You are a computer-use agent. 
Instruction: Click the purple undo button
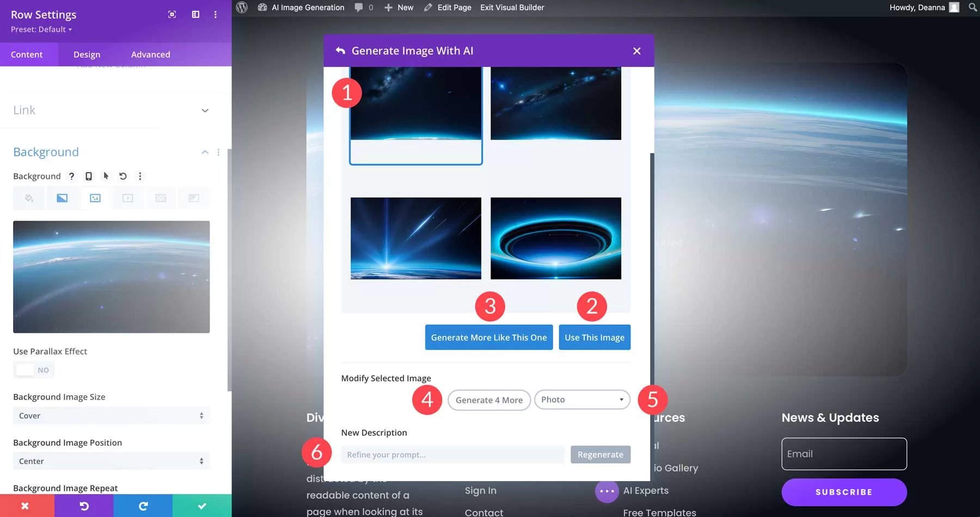point(84,506)
